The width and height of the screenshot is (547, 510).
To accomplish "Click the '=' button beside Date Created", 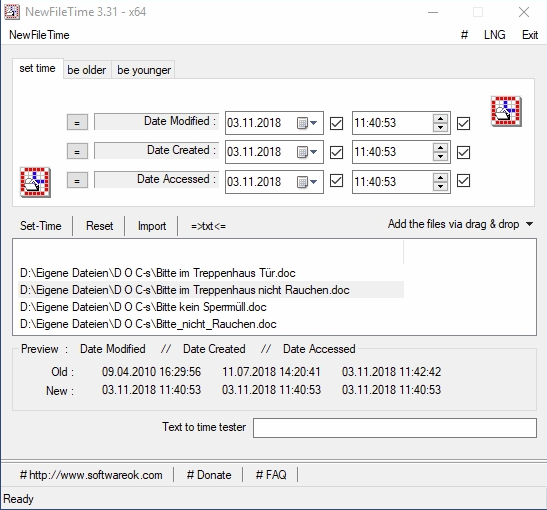I will [x=77, y=151].
